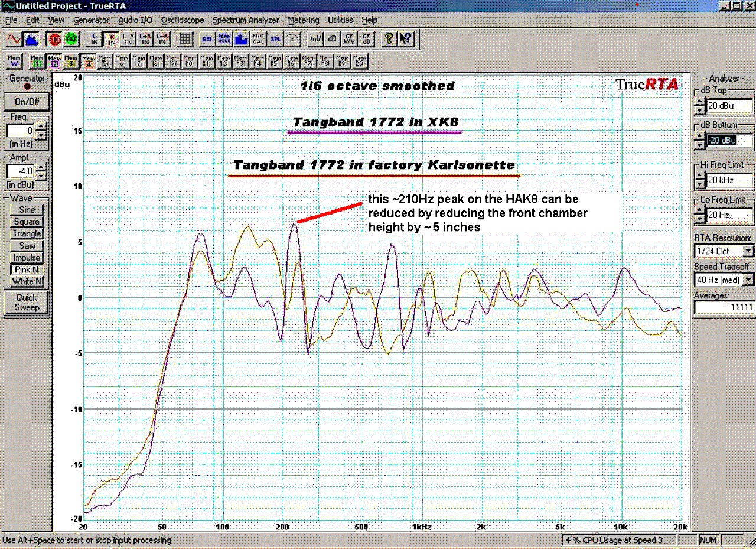This screenshot has height=549, width=756.
Task: Toggle the Mem 2 memory trace
Action: click(x=54, y=61)
